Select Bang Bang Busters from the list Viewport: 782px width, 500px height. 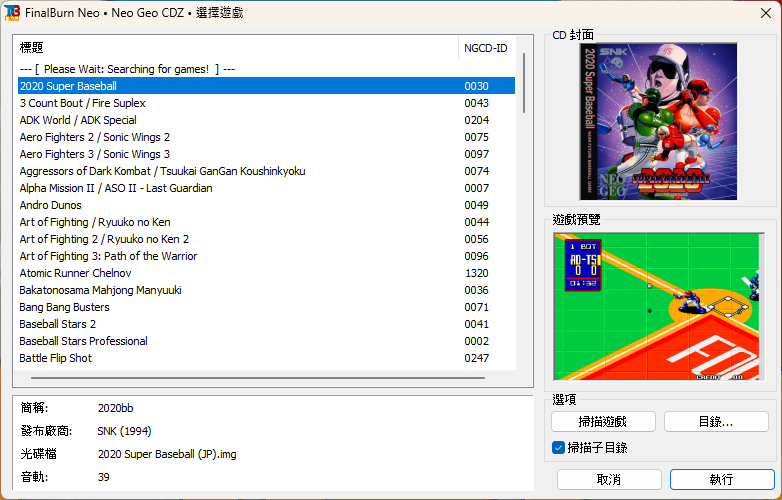tap(266, 307)
